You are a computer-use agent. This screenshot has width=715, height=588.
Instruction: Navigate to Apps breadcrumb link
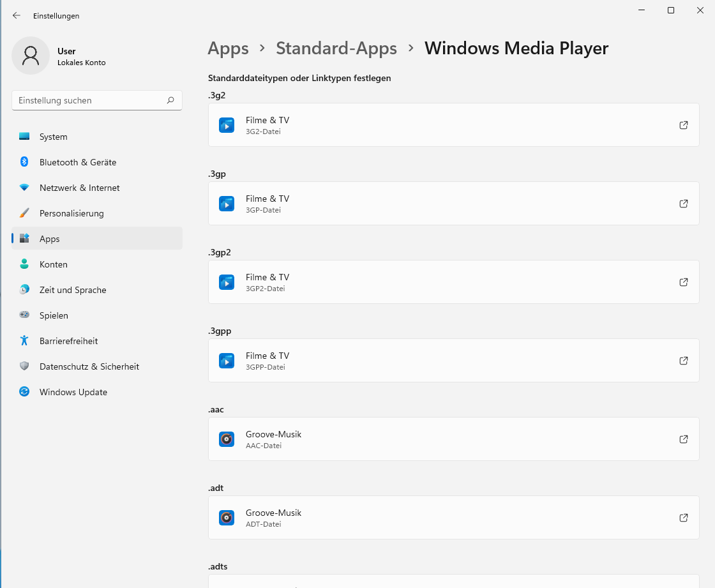(x=228, y=49)
